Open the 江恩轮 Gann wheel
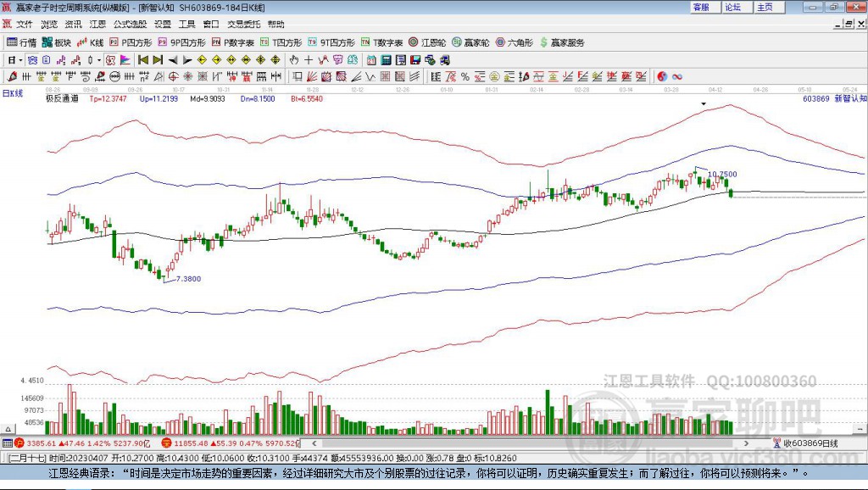The image size is (868, 490). pyautogui.click(x=427, y=42)
